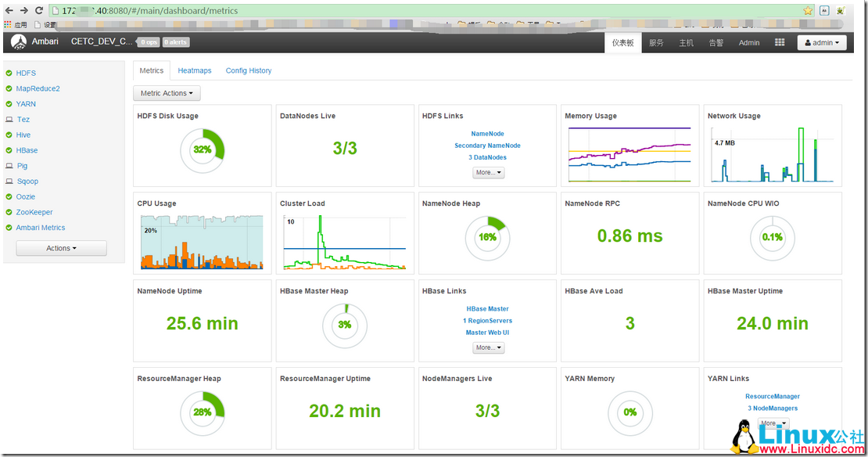The image size is (868, 457).
Task: Click the browser back arrow
Action: pos(9,11)
